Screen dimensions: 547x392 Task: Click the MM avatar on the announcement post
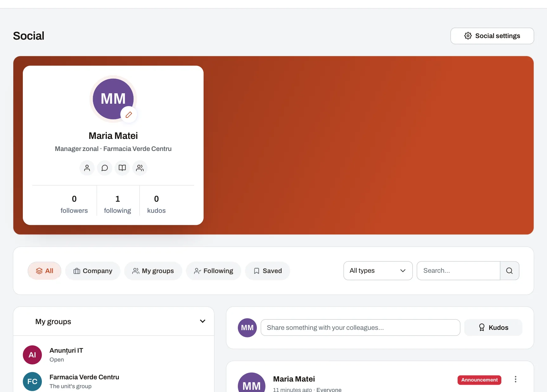251,382
